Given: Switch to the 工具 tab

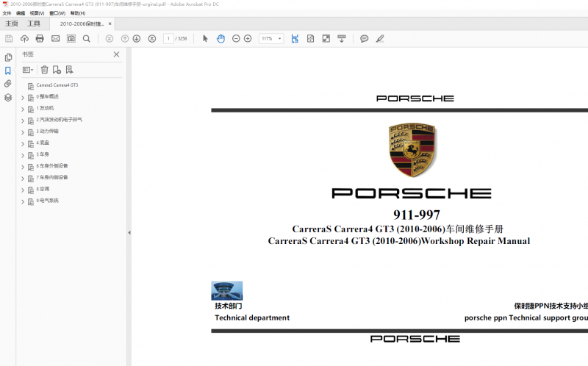Looking at the screenshot, I should click(34, 24).
